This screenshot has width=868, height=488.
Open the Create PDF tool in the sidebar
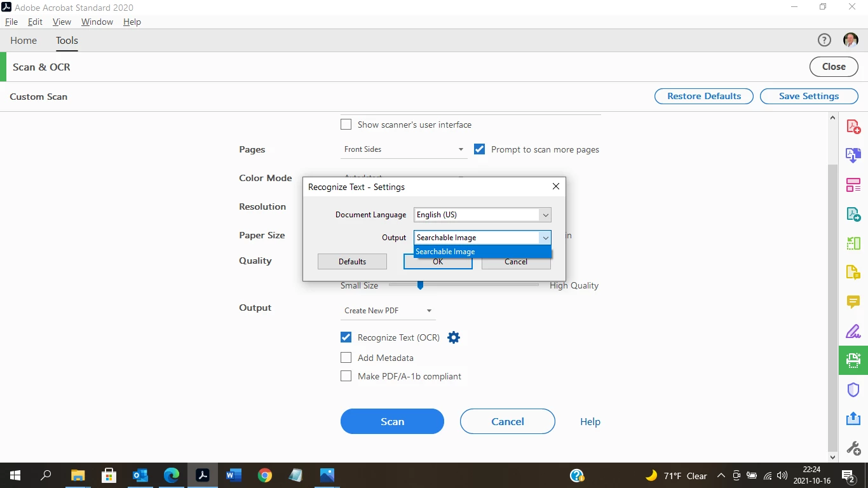coord(853,126)
